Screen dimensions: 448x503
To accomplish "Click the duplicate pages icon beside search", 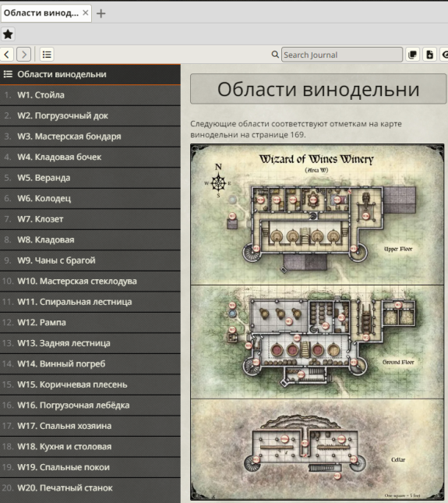I will [413, 55].
